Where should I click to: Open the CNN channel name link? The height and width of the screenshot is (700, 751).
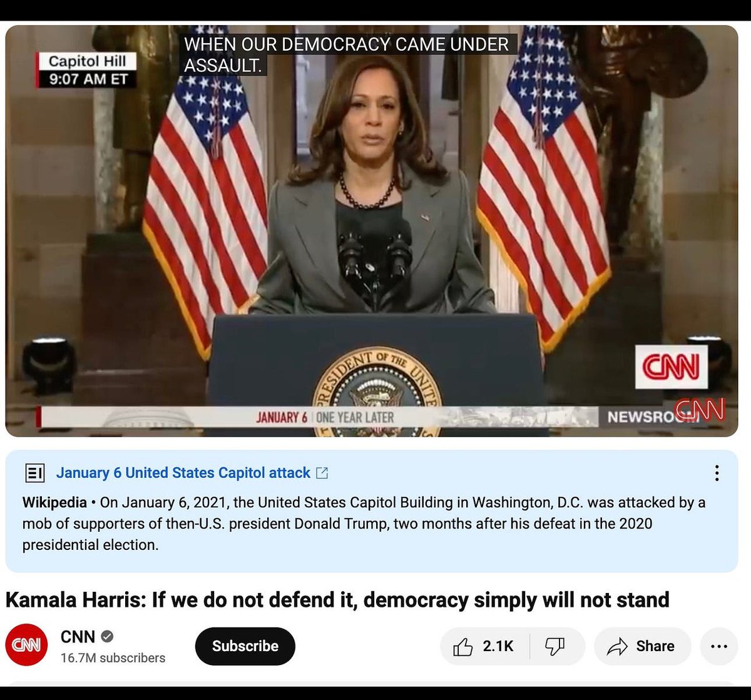coord(78,637)
